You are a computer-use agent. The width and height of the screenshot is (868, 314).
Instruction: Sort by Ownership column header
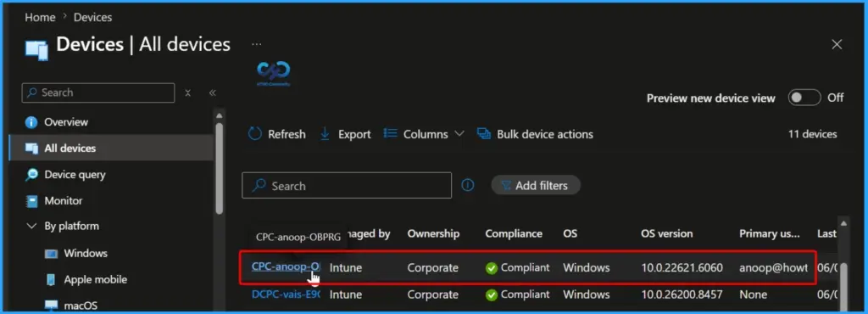tap(433, 233)
